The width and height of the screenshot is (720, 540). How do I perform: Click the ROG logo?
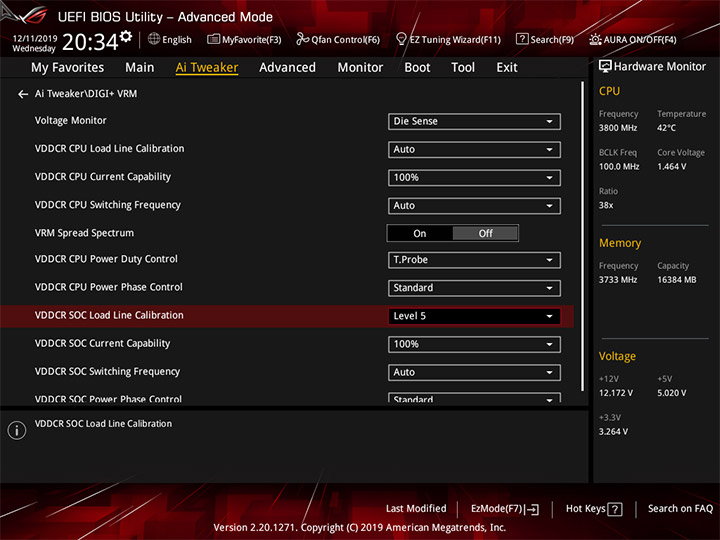click(28, 15)
